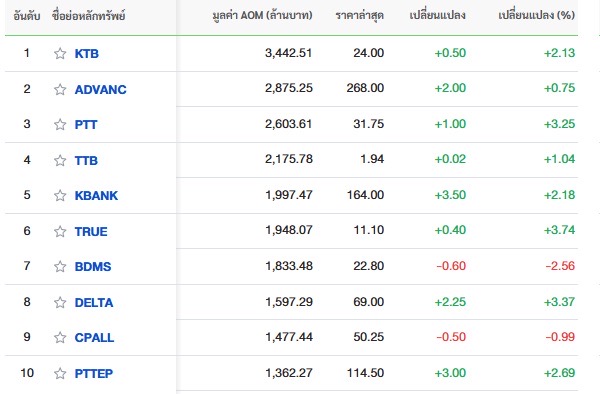Click the star icon beside DELTA
The height and width of the screenshot is (394, 600).
pyautogui.click(x=60, y=302)
